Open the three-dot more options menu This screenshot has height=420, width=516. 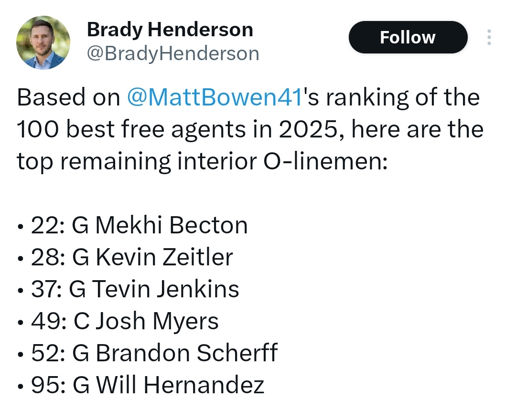[x=489, y=37]
